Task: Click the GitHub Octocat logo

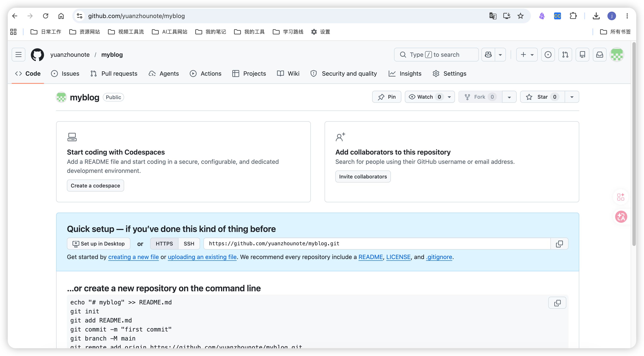Action: pos(37,54)
